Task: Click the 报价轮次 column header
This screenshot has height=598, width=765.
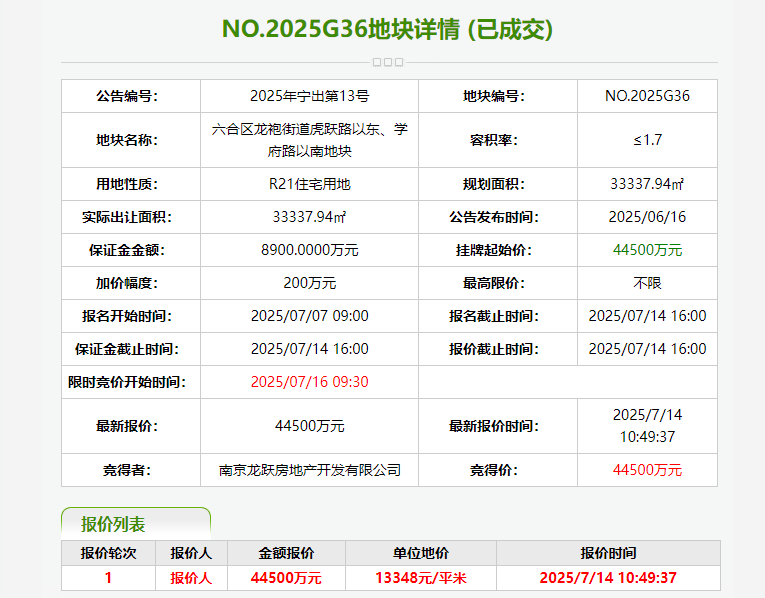Action: (x=108, y=553)
